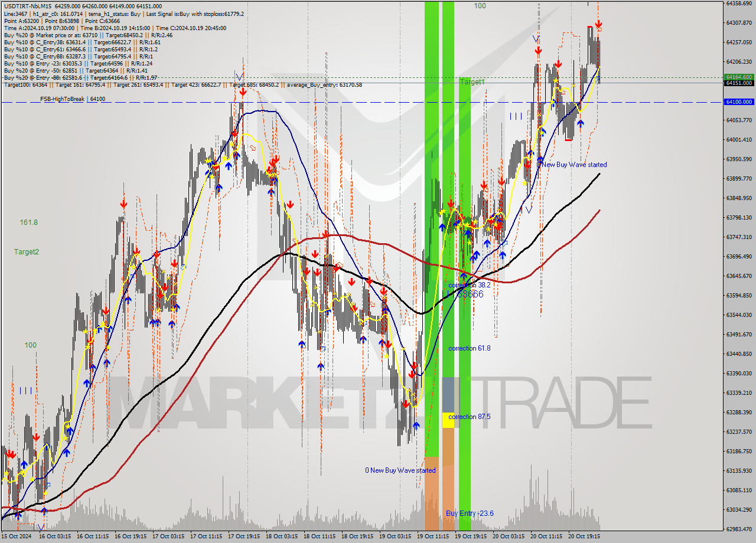Click the 62983.470 price axis label
This screenshot has height=543, width=756.
[x=739, y=529]
